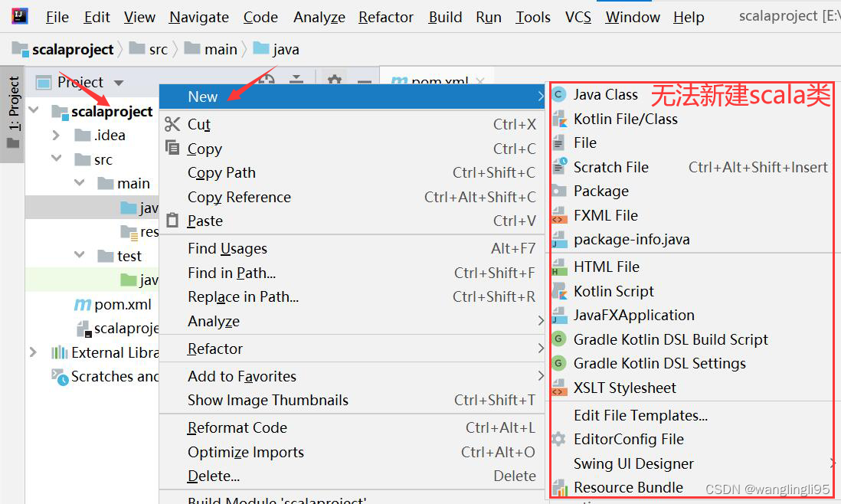Screen dimensions: 841x504
Task: Click the JavaFXApplication icon
Action: [559, 315]
